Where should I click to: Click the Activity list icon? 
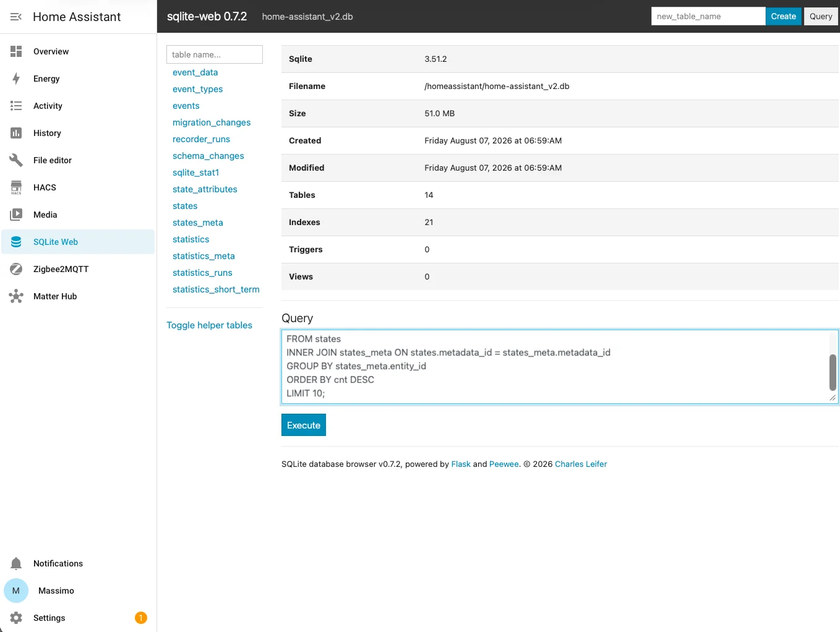click(x=16, y=106)
